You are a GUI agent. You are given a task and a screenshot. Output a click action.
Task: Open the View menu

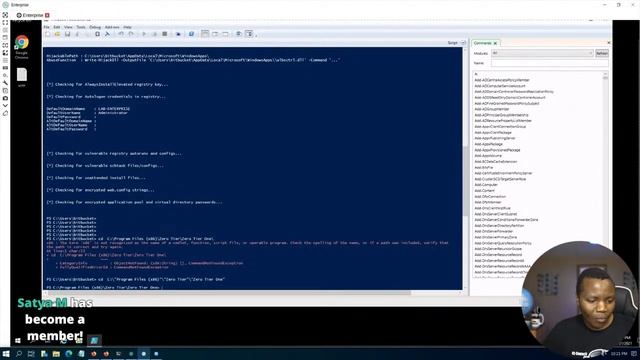(x=68, y=27)
